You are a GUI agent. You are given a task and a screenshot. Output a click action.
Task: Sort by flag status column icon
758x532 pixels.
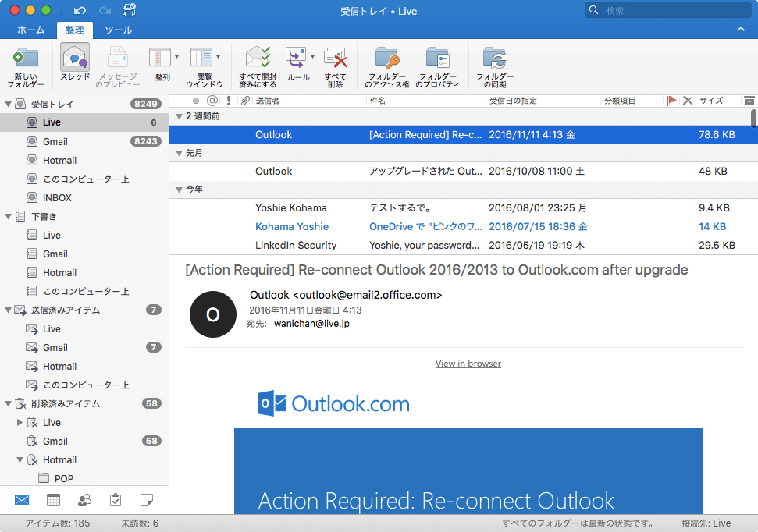coord(671,101)
